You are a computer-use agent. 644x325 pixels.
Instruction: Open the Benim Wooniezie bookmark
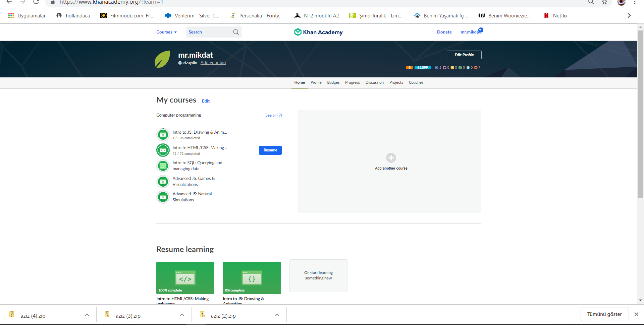pyautogui.click(x=504, y=16)
